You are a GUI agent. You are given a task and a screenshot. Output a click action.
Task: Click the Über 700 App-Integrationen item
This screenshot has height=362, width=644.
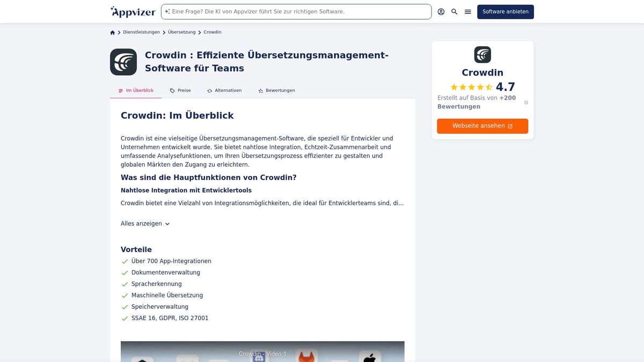click(171, 261)
